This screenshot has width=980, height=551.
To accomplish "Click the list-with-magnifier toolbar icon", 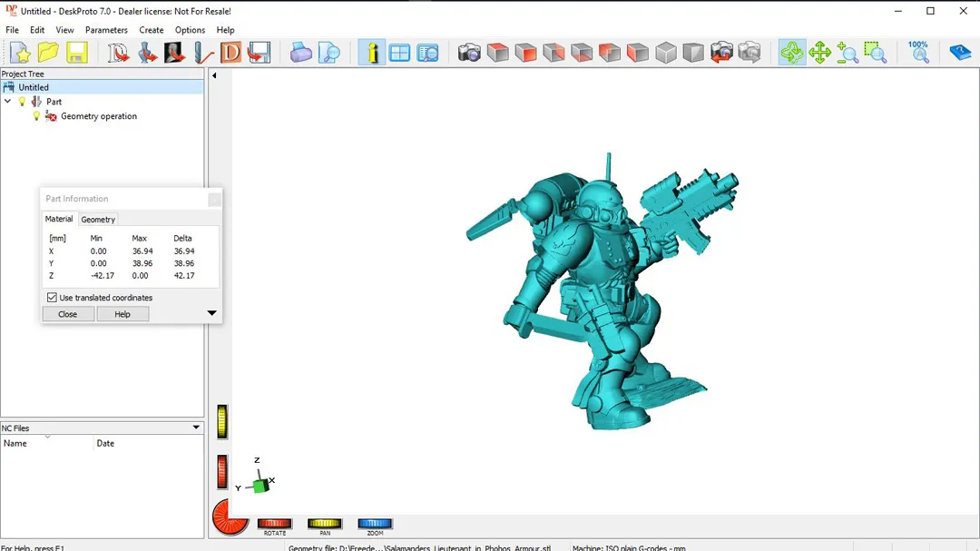I will [x=427, y=53].
